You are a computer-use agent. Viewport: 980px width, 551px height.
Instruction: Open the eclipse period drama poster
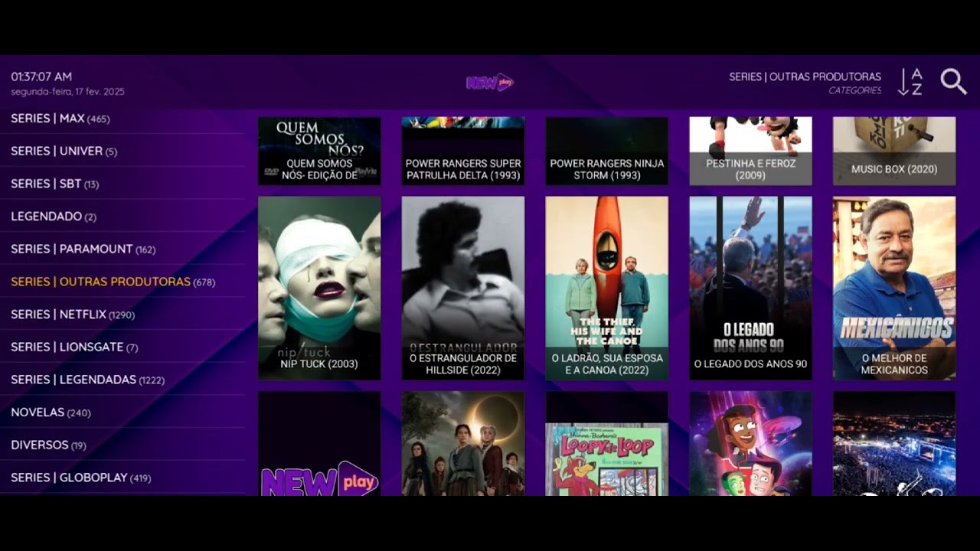point(463,444)
